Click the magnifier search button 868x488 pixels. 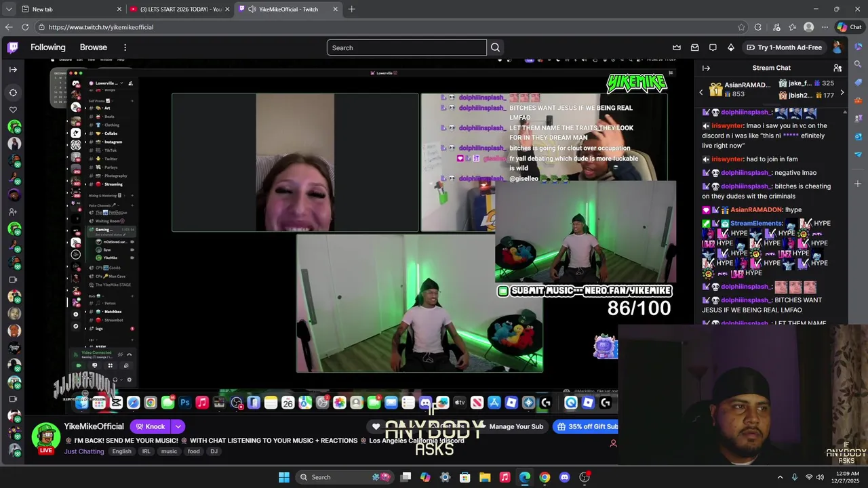tap(495, 47)
